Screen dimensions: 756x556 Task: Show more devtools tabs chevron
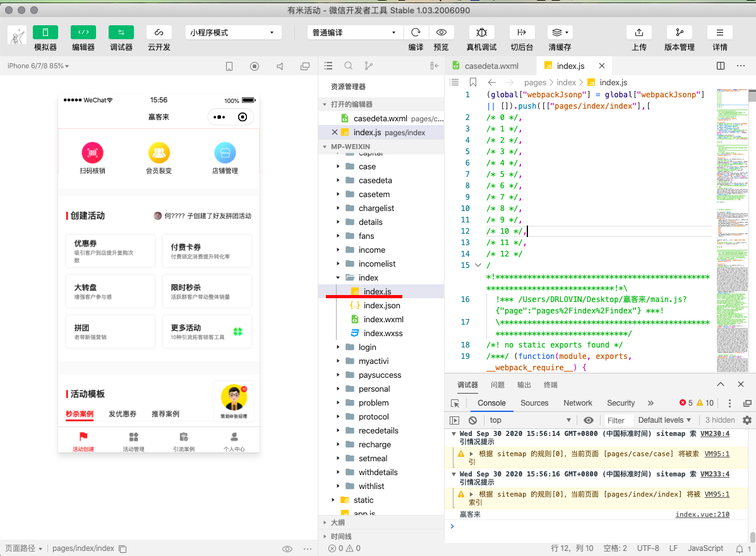pos(651,403)
